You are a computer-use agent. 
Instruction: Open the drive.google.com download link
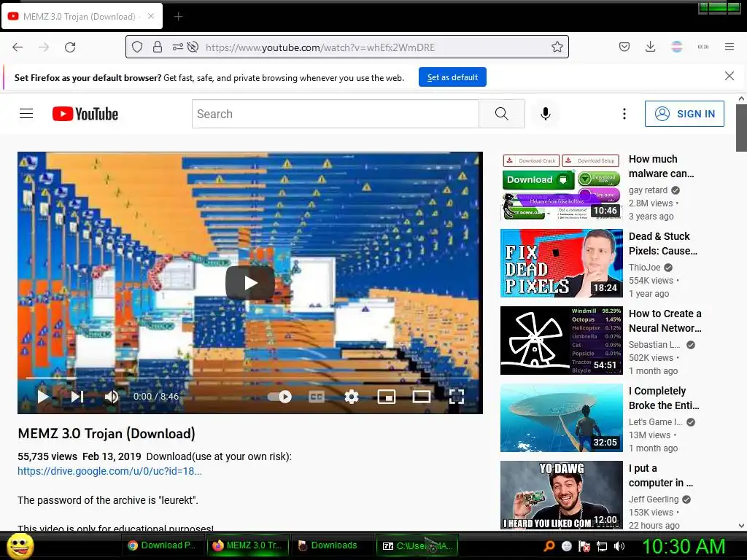pyautogui.click(x=109, y=471)
